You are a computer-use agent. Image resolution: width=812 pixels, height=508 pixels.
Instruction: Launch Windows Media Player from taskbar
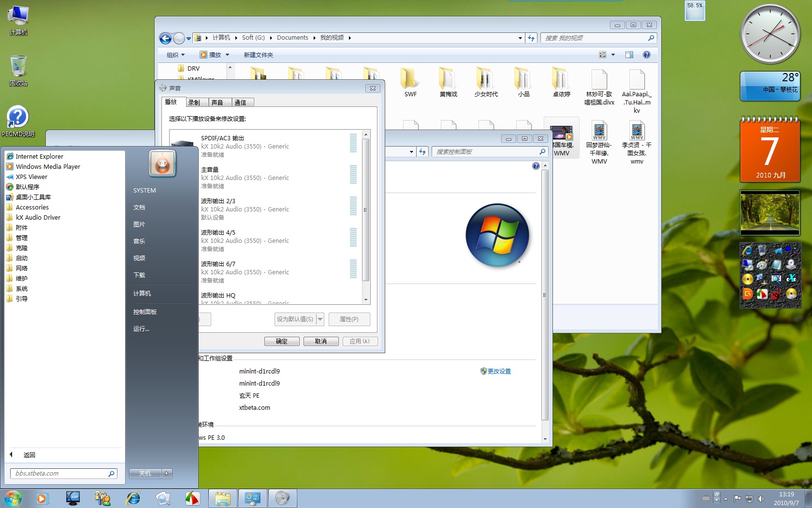tap(42, 498)
